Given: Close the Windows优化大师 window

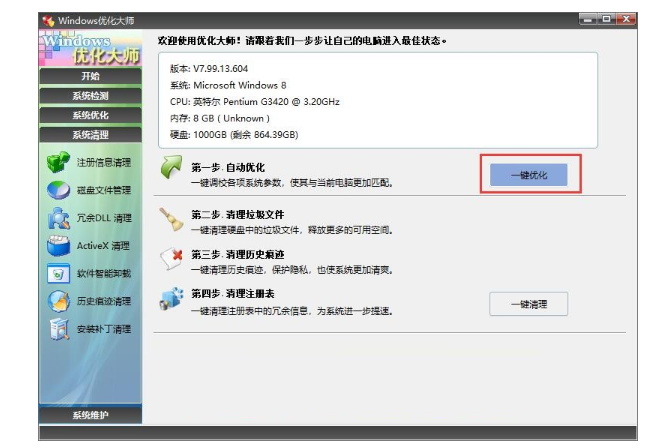Looking at the screenshot, I should pyautogui.click(x=626, y=19).
